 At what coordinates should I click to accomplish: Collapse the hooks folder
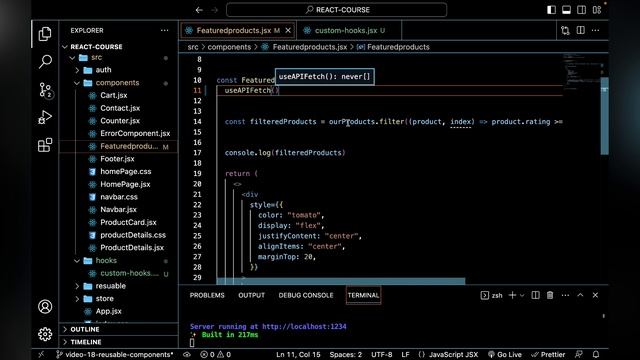[x=77, y=260]
